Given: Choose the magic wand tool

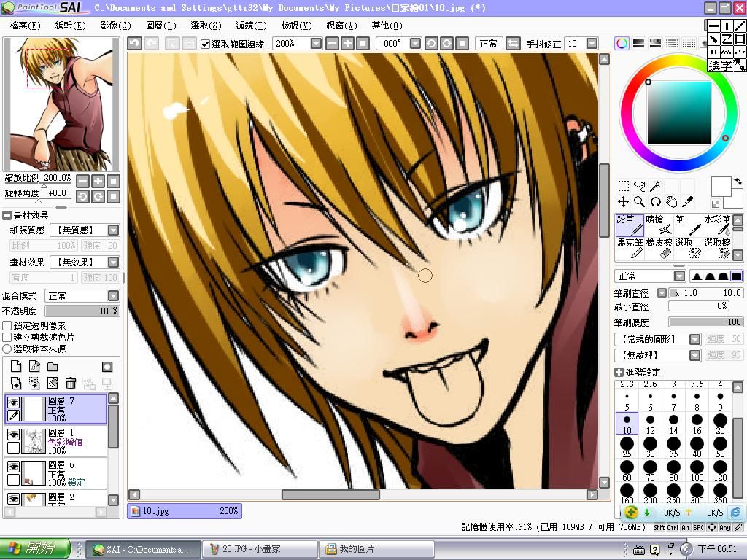Looking at the screenshot, I should click(656, 186).
